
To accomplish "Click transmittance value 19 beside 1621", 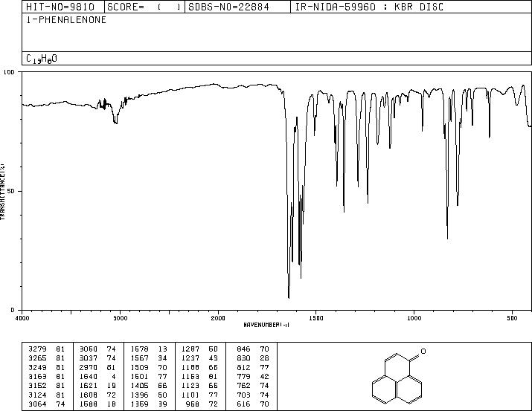I will coord(112,386).
